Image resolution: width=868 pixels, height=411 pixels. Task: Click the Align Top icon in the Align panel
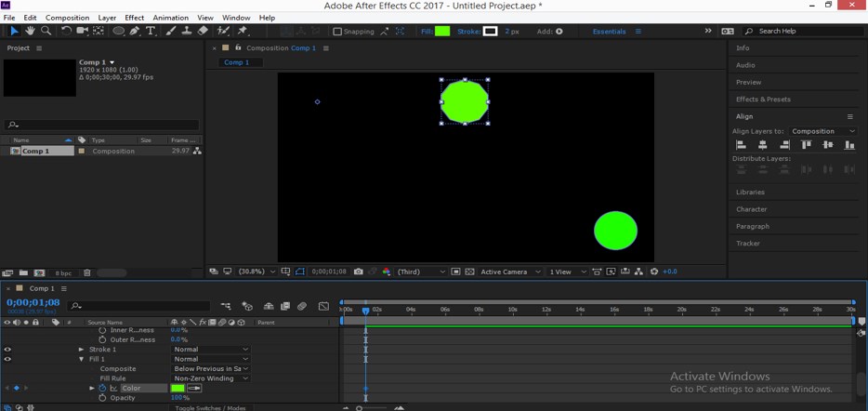(x=806, y=145)
